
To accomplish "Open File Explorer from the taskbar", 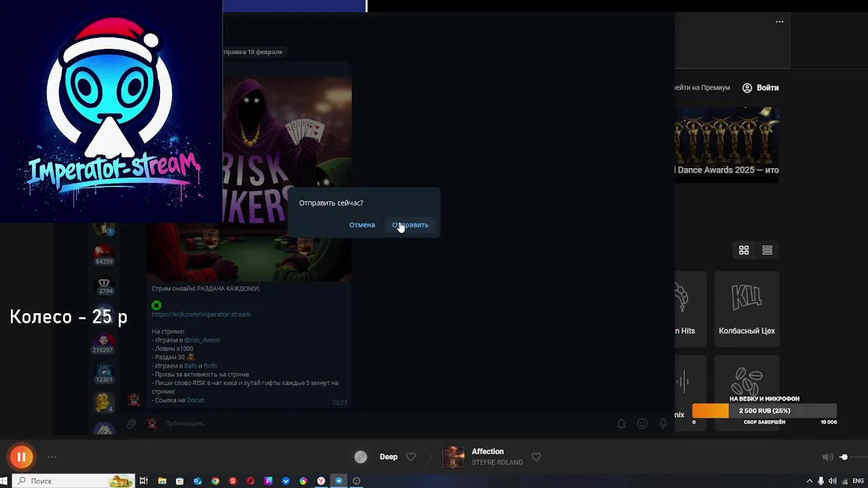I will 162,481.
